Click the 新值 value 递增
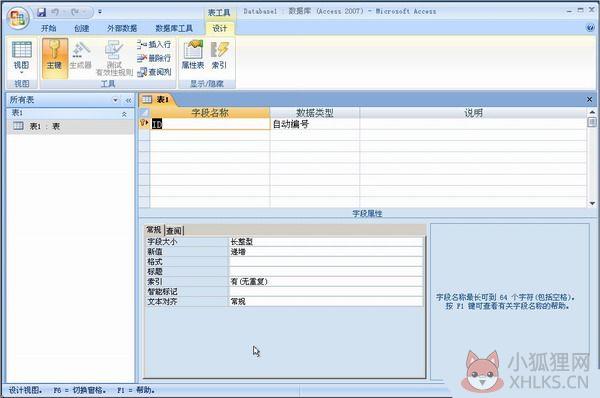Screen dimensions: 600x398 (326, 251)
